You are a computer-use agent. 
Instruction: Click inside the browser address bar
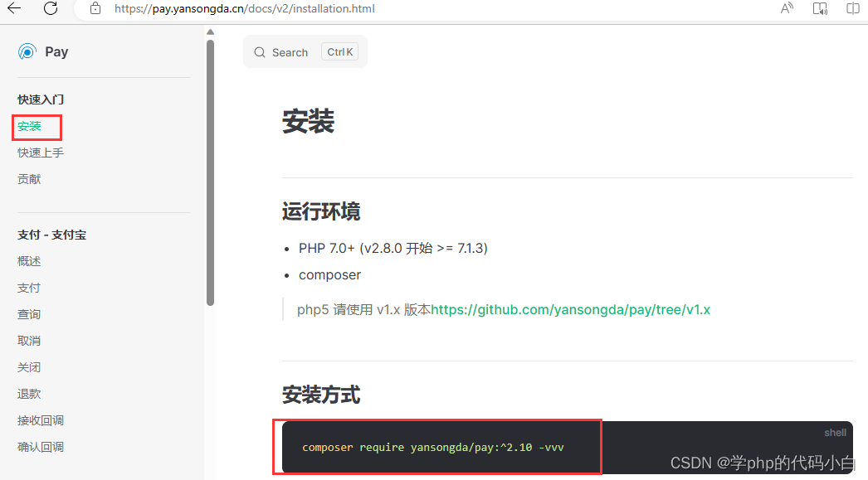click(249, 9)
